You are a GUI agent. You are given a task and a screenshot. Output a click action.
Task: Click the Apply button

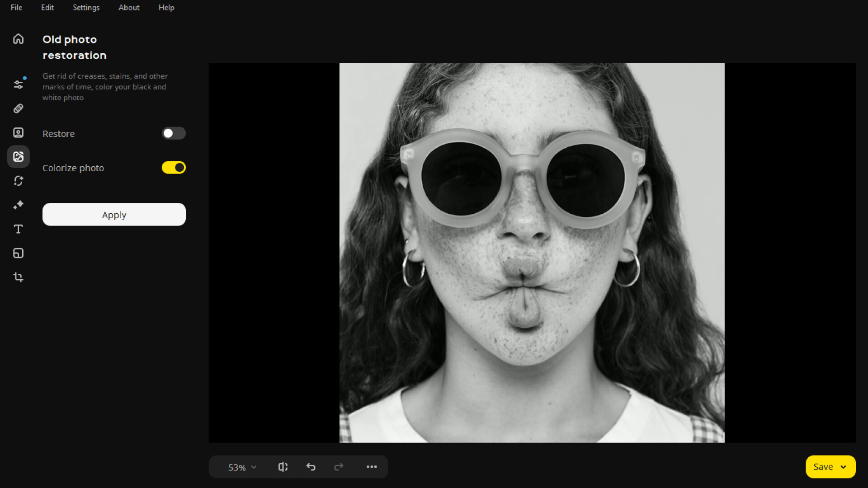point(114,215)
